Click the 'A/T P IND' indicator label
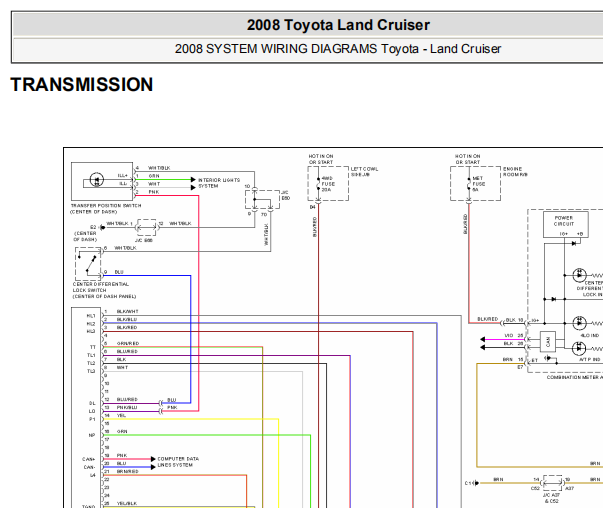The height and width of the screenshot is (508, 603). tap(590, 360)
